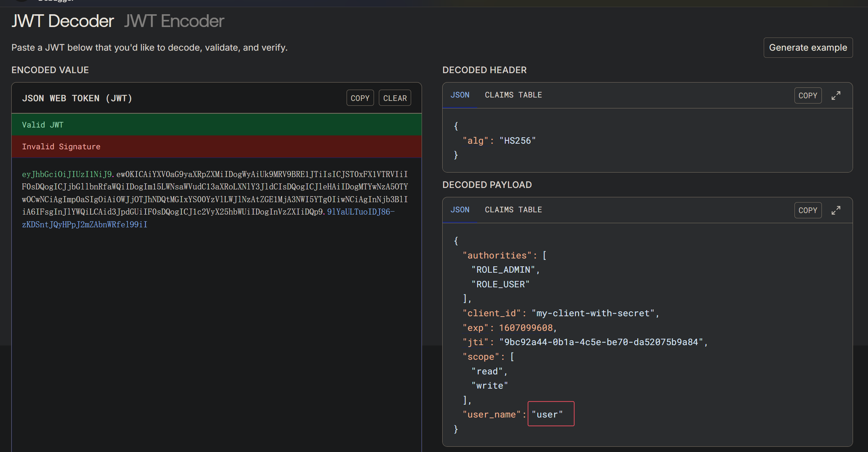Click the DECODED PAYLOAD section title
Viewport: 868px width, 452px height.
point(487,185)
